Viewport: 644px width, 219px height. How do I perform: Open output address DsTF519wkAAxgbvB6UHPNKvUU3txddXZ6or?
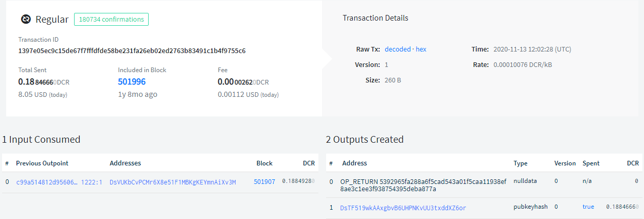tap(403, 208)
